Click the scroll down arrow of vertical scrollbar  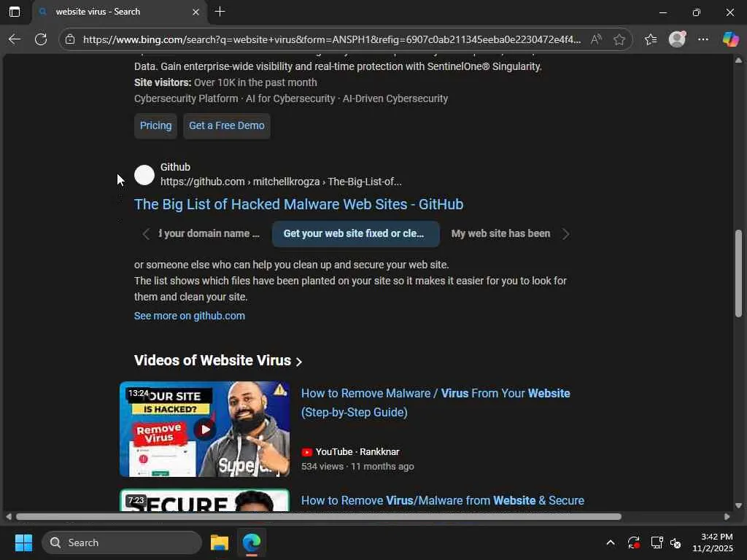click(x=738, y=506)
